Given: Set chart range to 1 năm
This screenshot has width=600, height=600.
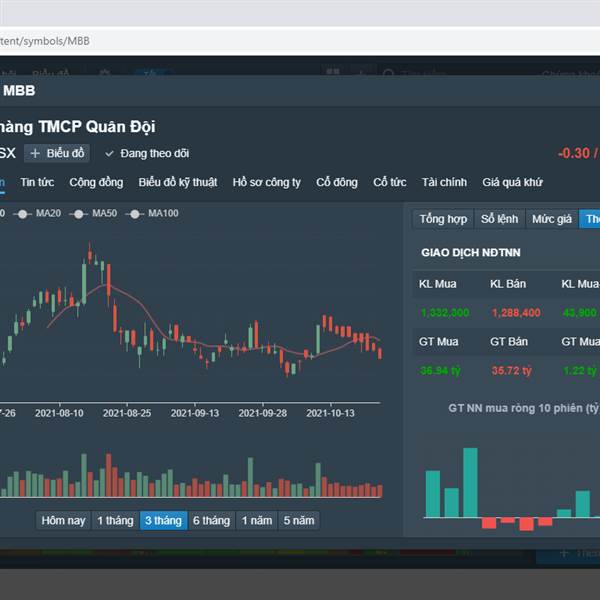Looking at the screenshot, I should click(x=257, y=520).
